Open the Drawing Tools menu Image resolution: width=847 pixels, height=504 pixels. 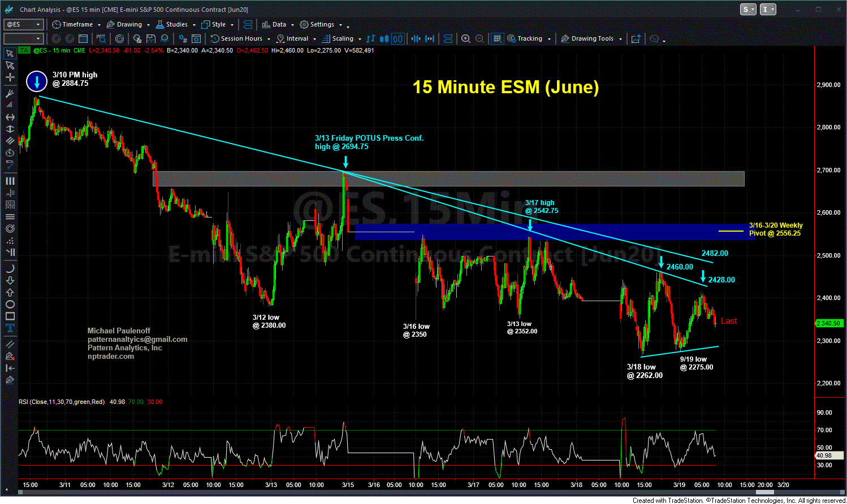591,39
